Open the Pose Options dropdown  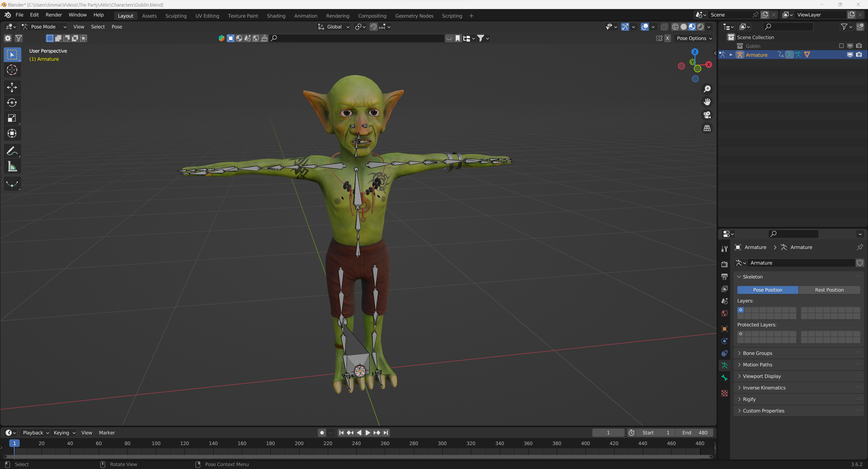694,38
